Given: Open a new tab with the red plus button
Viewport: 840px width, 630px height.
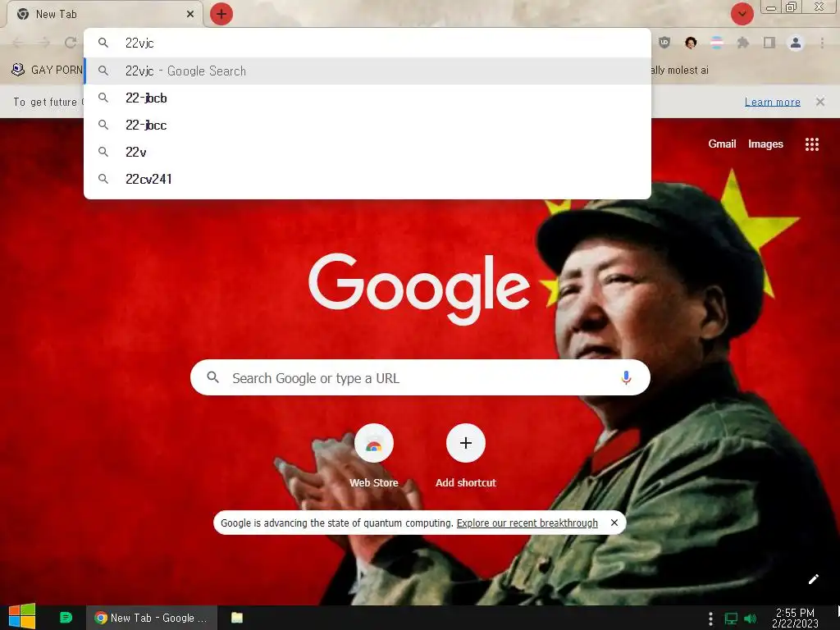Looking at the screenshot, I should pos(221,14).
